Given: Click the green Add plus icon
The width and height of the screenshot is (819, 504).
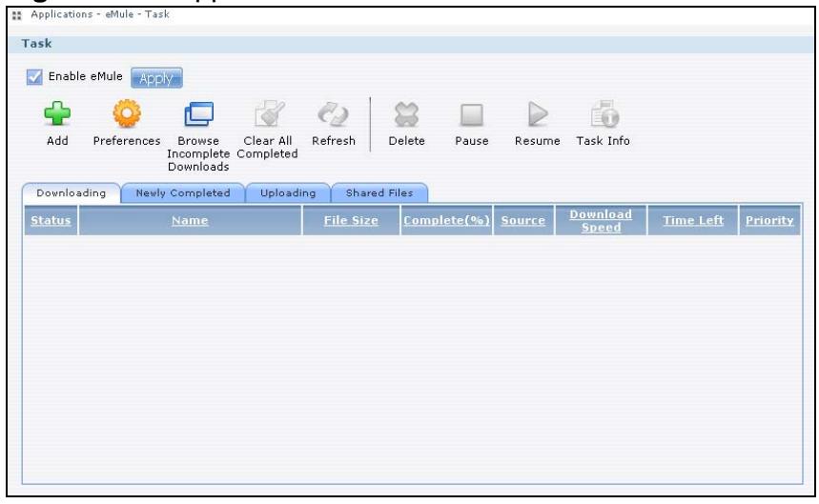Looking at the screenshot, I should [57, 113].
